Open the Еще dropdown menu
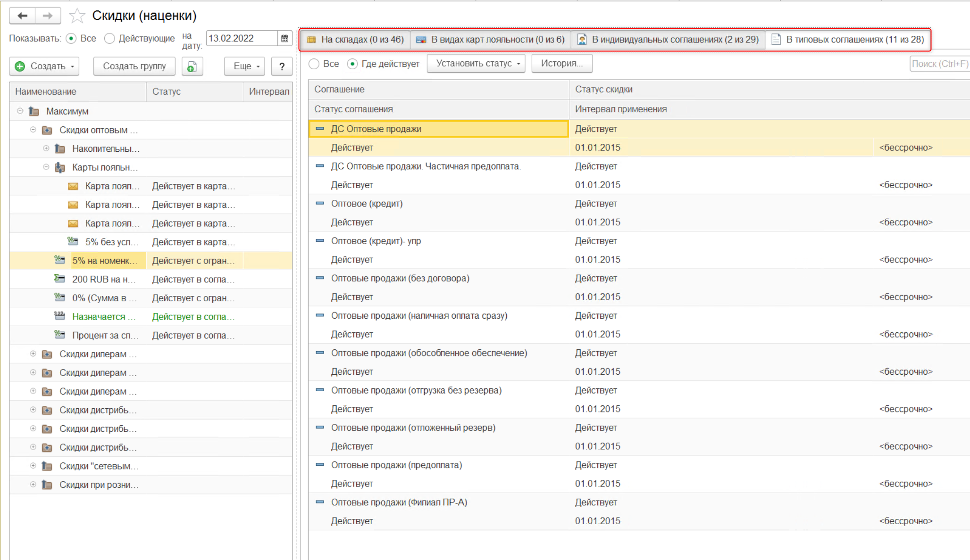The width and height of the screenshot is (970, 560). 245,66
